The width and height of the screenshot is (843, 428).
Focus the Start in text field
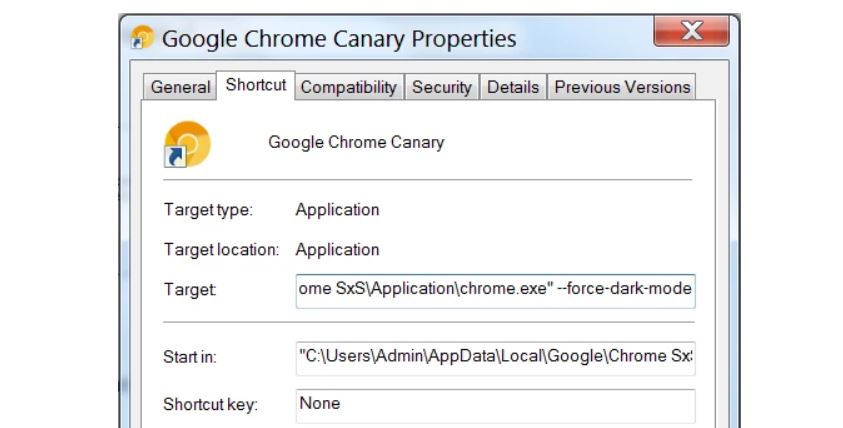[495, 357]
